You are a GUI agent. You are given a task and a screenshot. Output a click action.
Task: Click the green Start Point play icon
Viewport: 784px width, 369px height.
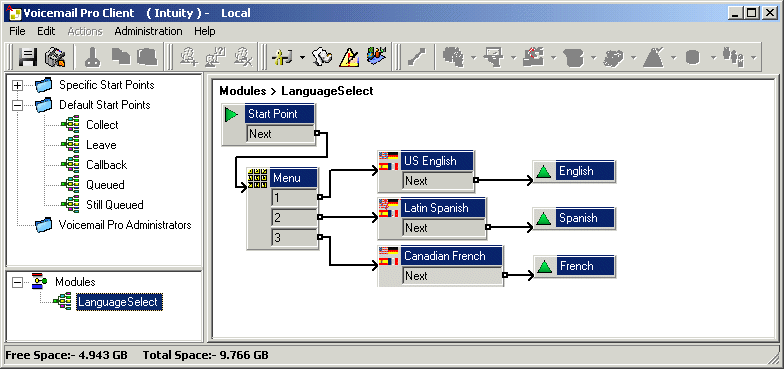(x=232, y=114)
